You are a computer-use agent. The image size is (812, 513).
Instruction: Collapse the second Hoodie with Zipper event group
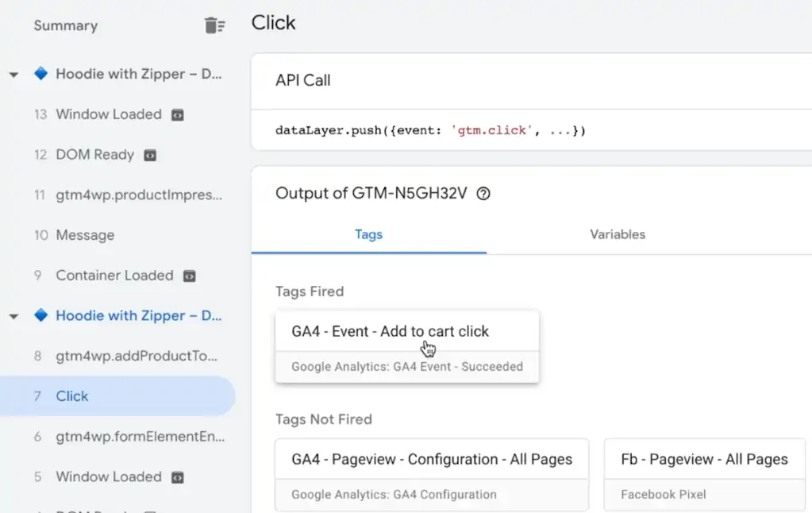13,315
